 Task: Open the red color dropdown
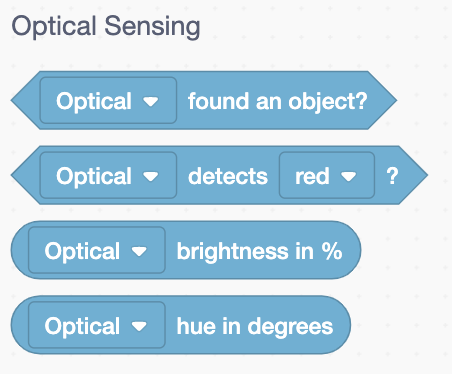327,175
